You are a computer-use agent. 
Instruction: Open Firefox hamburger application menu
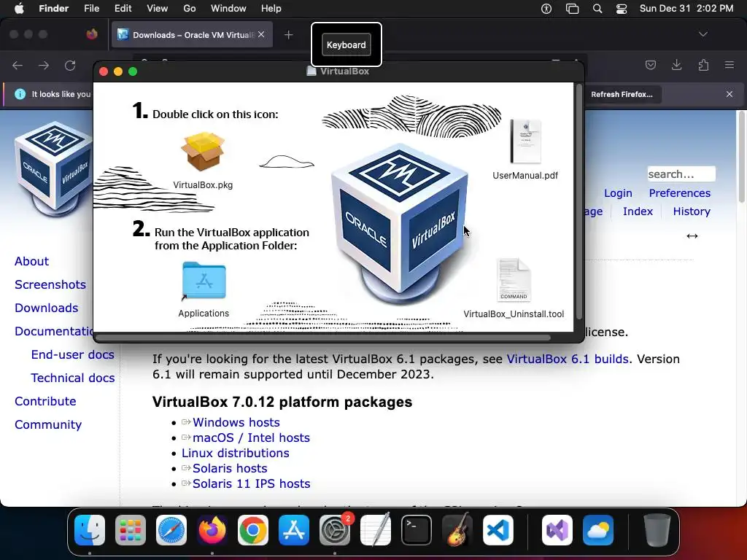tap(729, 65)
